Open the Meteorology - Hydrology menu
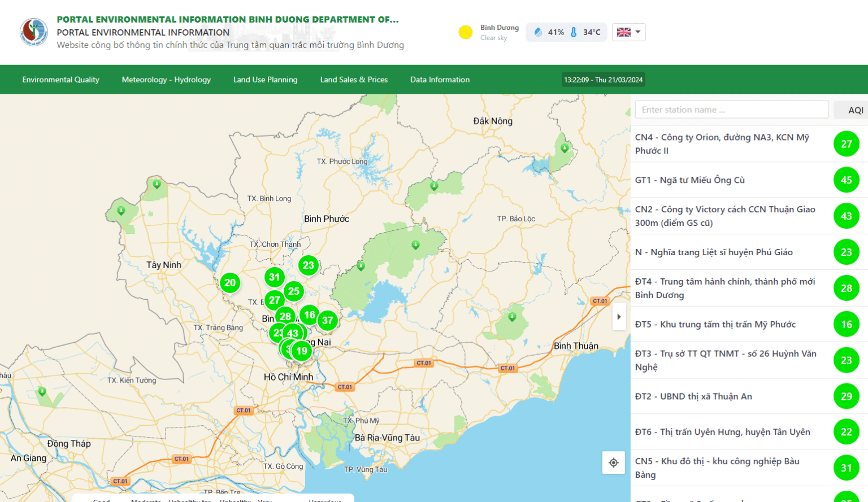868x502 pixels. pyautogui.click(x=166, y=79)
